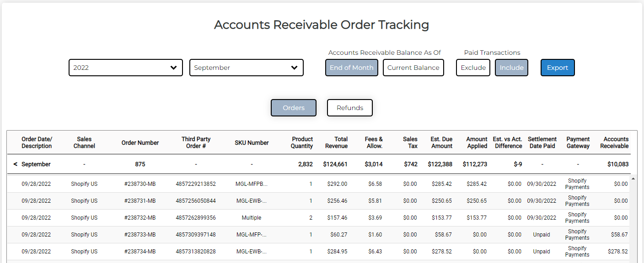Collapse the September summary row chevron
Viewport: 644px width, 263px height.
point(15,164)
